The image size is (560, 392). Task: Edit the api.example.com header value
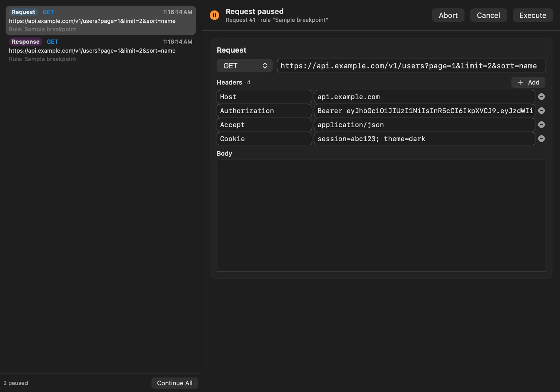424,97
